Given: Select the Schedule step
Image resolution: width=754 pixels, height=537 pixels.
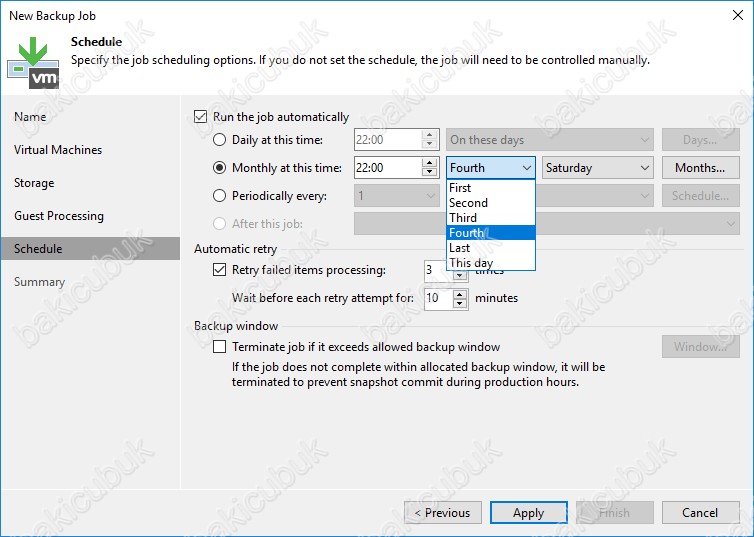Looking at the screenshot, I should (x=90, y=249).
